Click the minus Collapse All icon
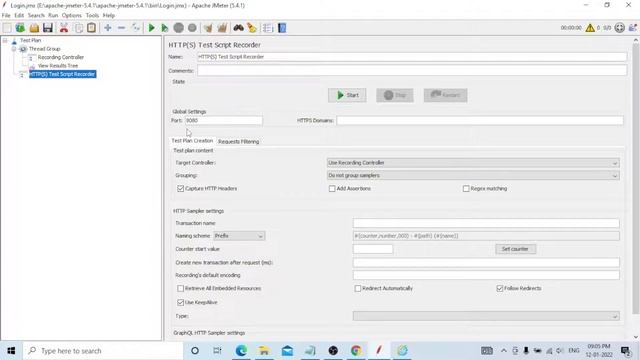The height and width of the screenshot is (360, 640). pos(121,28)
